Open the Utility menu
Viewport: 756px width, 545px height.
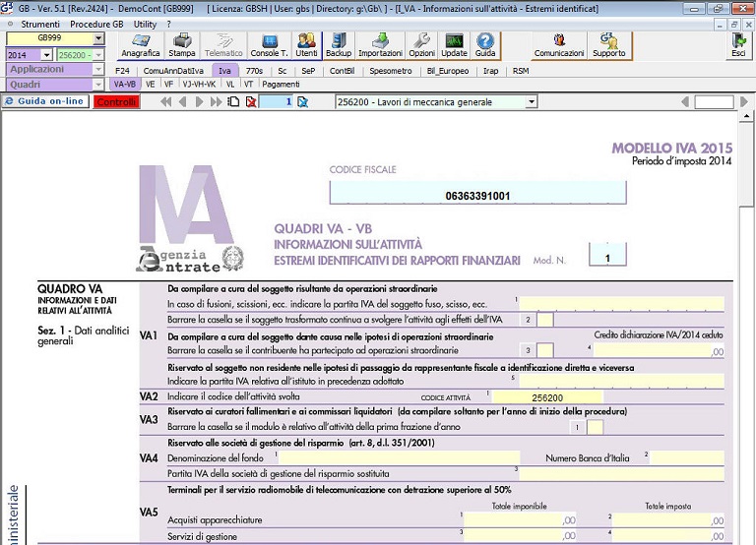tap(145, 24)
